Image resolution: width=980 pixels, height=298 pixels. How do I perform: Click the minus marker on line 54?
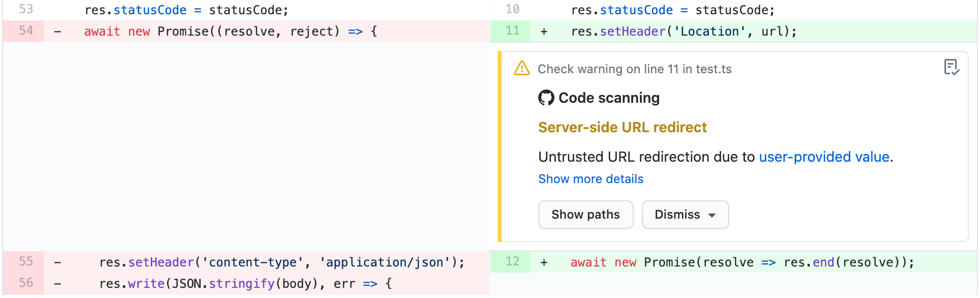[57, 32]
